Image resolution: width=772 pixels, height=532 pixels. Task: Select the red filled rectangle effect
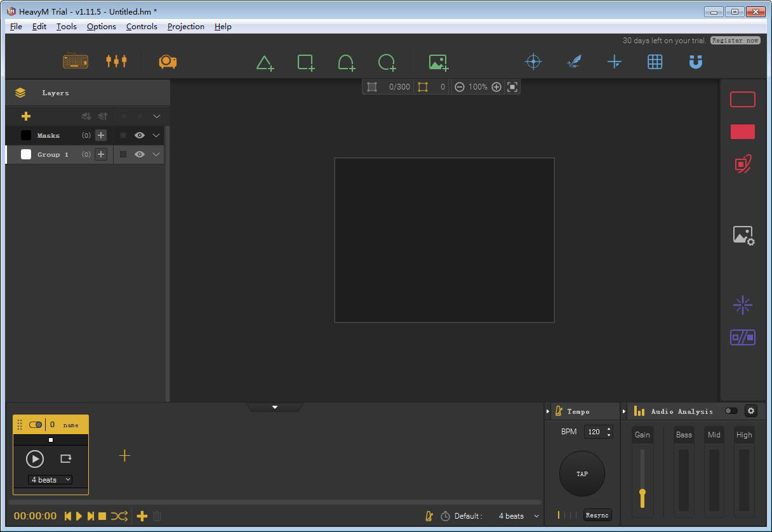[742, 131]
